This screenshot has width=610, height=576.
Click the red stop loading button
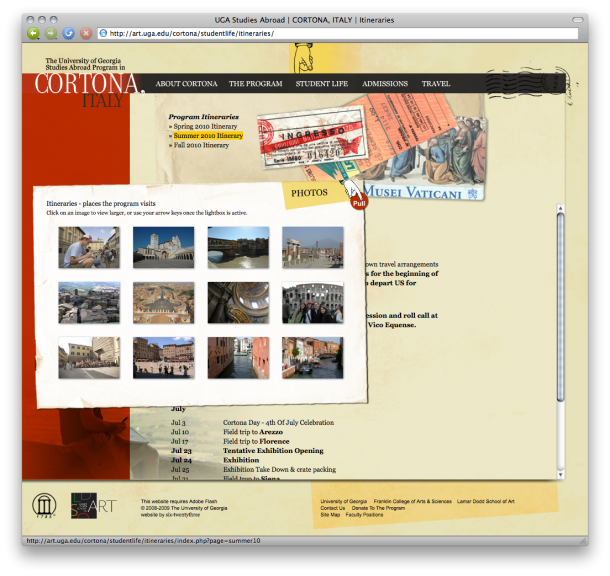coord(86,33)
